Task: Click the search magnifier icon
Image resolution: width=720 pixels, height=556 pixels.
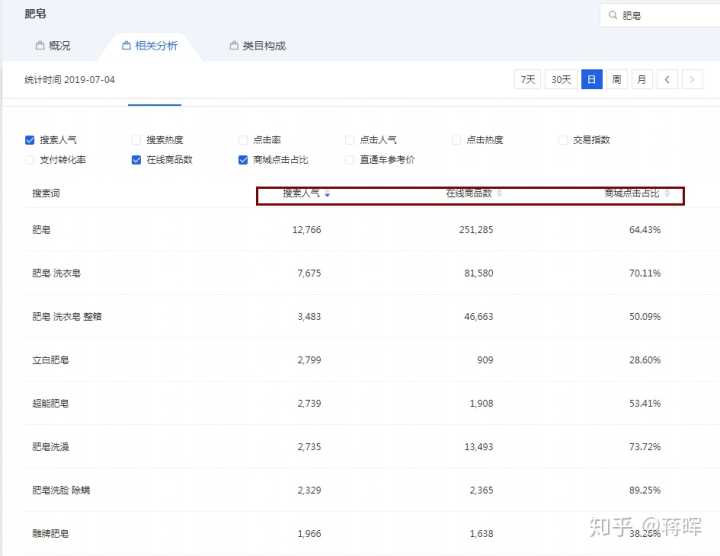Action: click(x=611, y=16)
